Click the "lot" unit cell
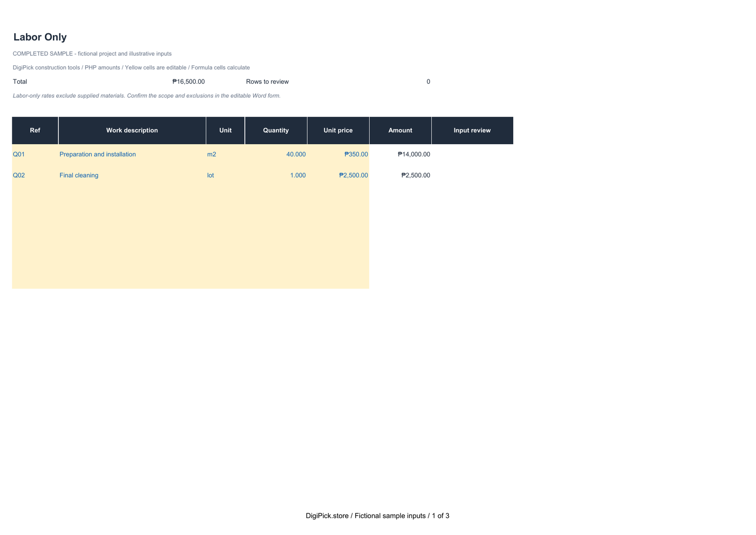Screen dimensions: 756x535 point(225,175)
